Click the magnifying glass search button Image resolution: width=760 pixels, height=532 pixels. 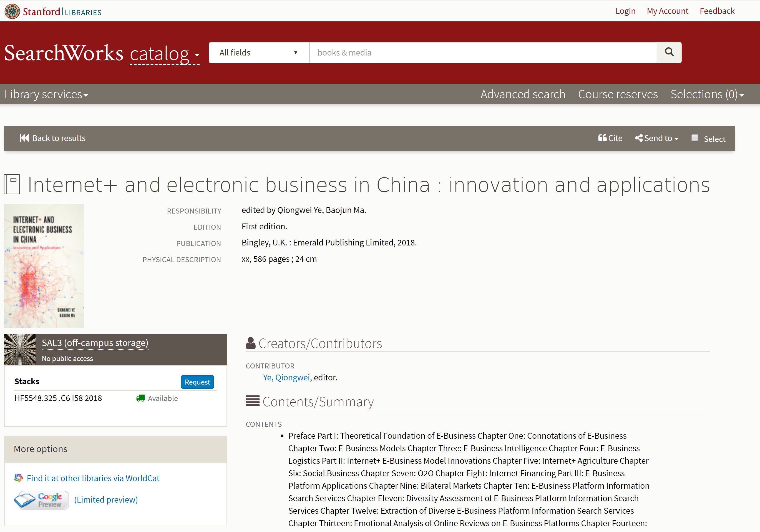point(669,52)
